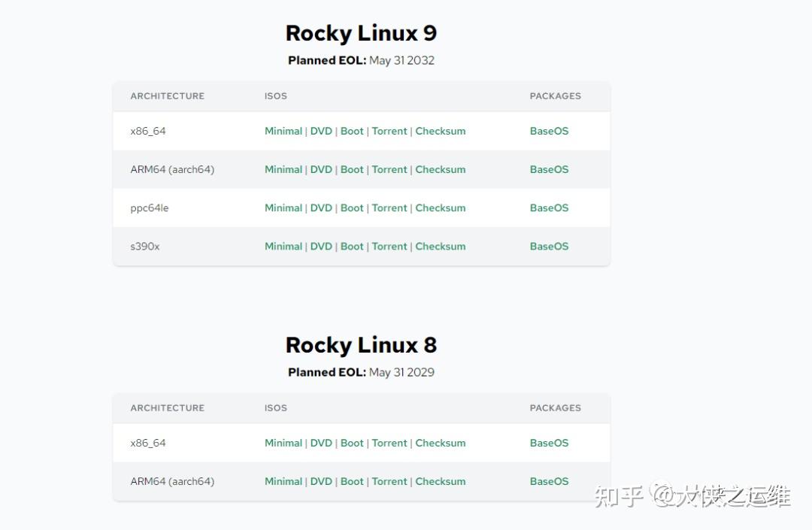The image size is (812, 530).
Task: Open the Torrent link for x86_64 Rocky Linux 9
Action: coord(389,131)
